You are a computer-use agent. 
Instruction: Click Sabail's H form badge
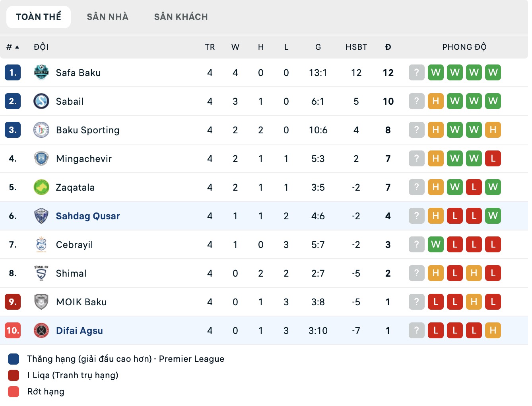tap(436, 101)
